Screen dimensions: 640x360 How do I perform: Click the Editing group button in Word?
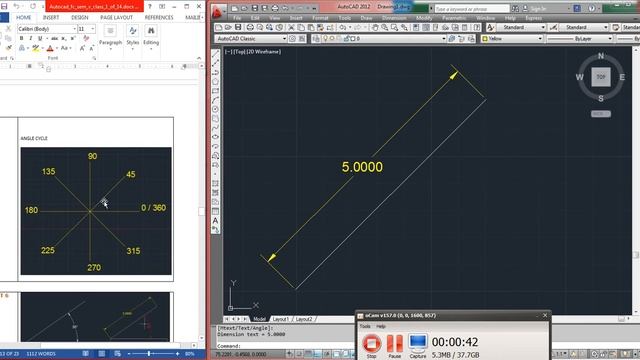151,38
